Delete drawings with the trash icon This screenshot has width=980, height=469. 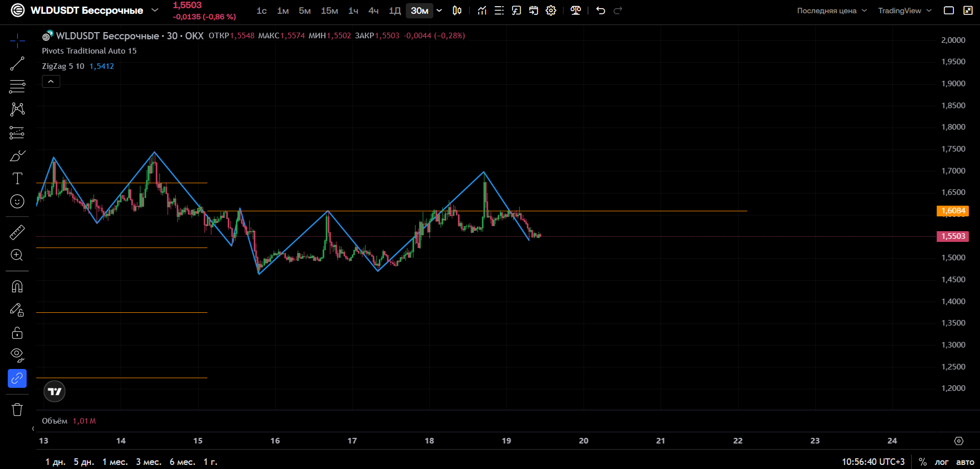[17, 409]
